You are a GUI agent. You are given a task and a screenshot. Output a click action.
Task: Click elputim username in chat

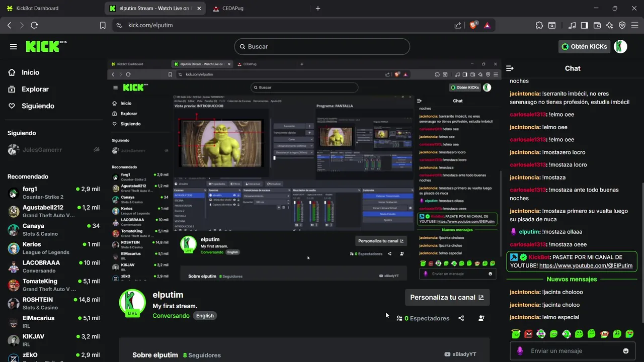(x=529, y=232)
